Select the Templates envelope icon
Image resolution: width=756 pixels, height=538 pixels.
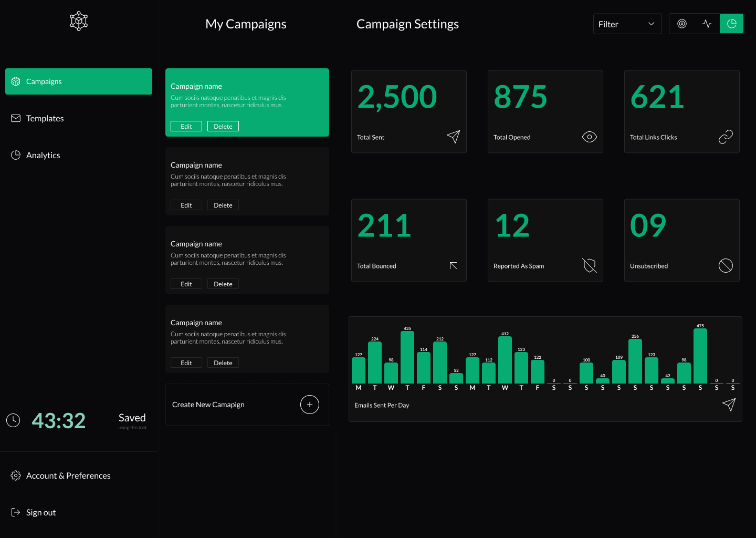pos(15,118)
